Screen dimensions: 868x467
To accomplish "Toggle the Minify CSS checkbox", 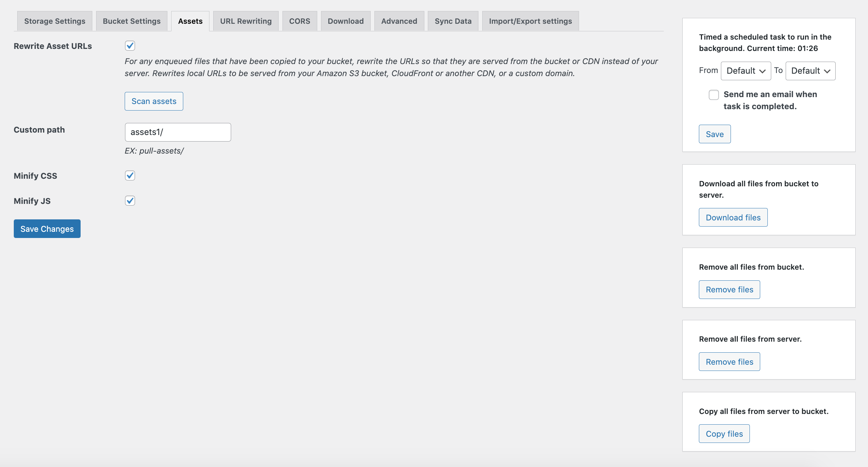I will point(130,176).
